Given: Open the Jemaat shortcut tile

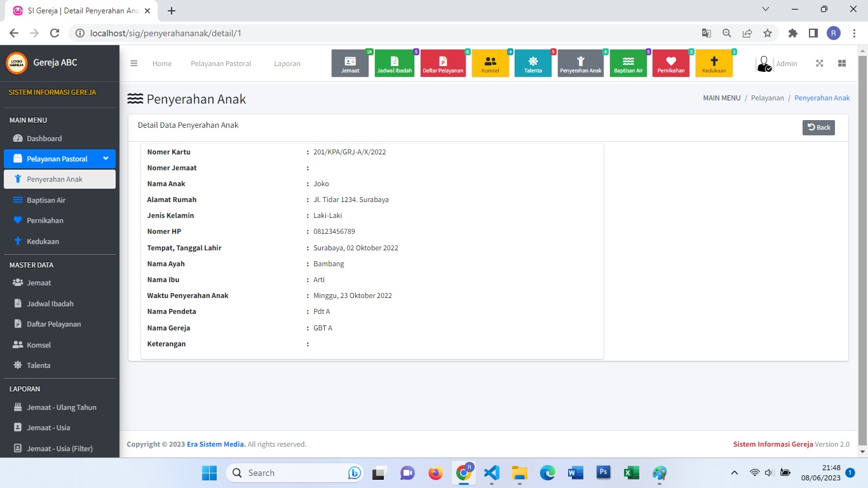Looking at the screenshot, I should [350, 64].
